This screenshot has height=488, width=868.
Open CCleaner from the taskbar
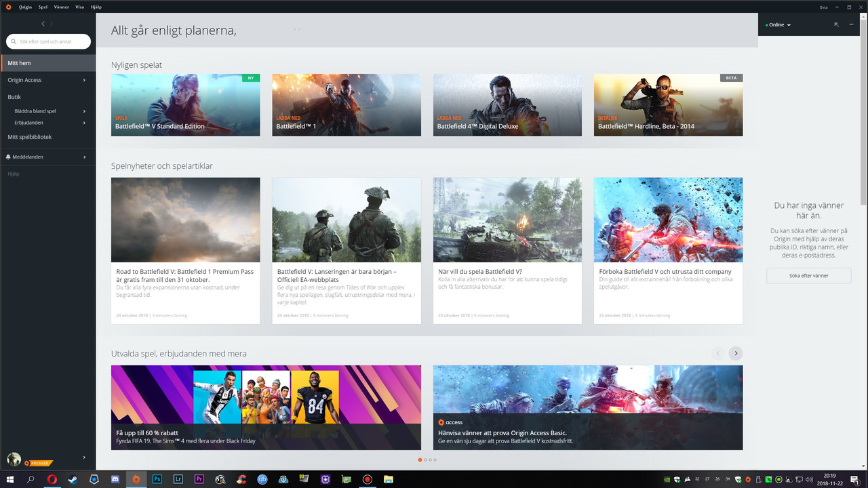point(241,479)
